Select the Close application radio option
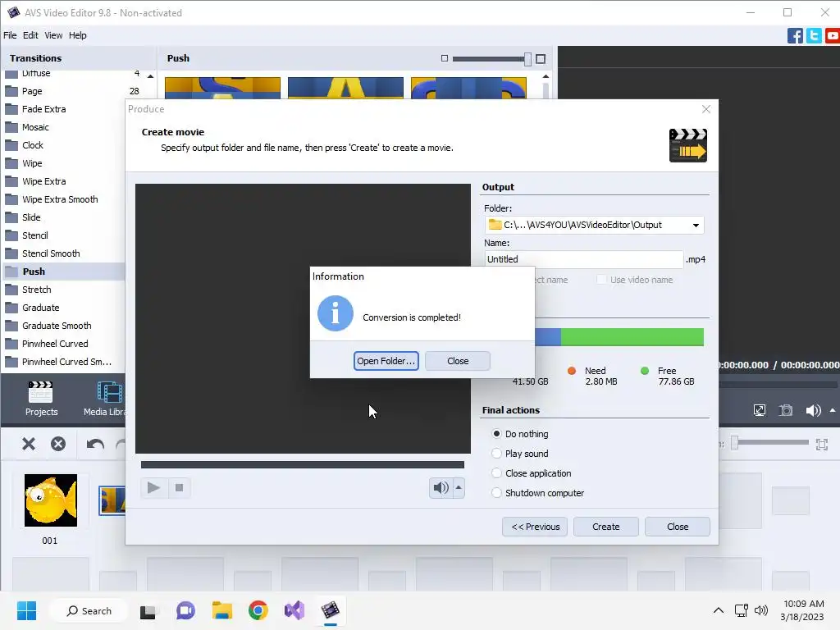 pos(496,473)
